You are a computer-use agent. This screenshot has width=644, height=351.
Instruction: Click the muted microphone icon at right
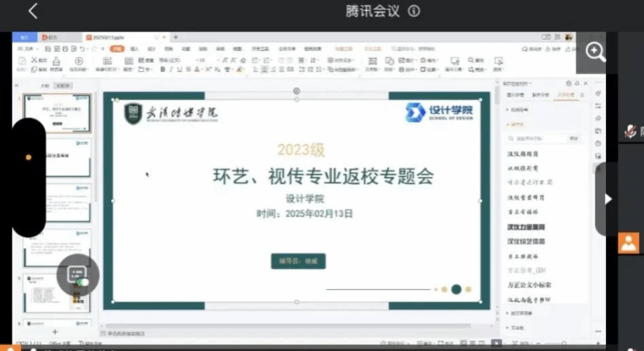[631, 131]
